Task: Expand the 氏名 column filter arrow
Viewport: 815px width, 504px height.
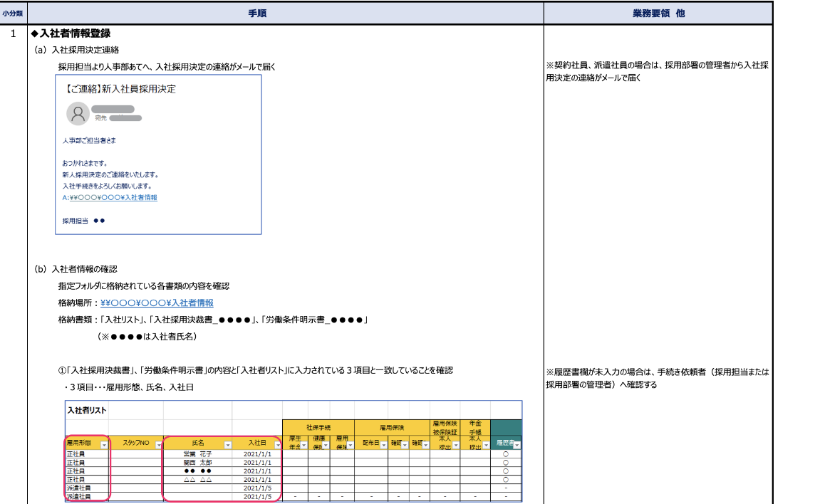Action: tap(228, 444)
